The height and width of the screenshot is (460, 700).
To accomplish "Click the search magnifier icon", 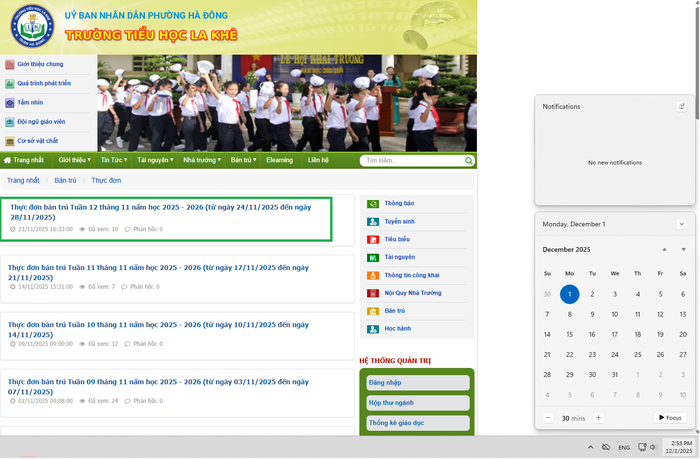I will pos(467,160).
